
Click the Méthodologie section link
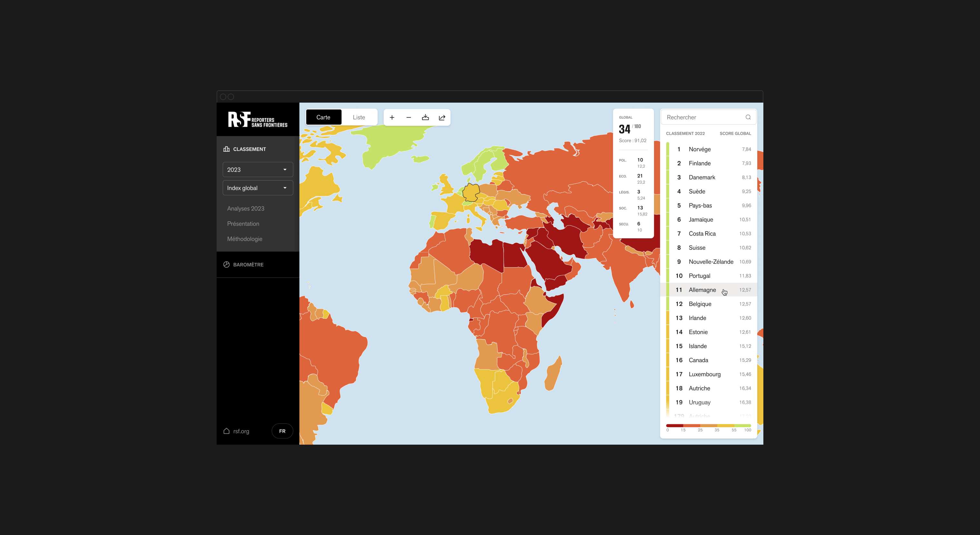(244, 238)
